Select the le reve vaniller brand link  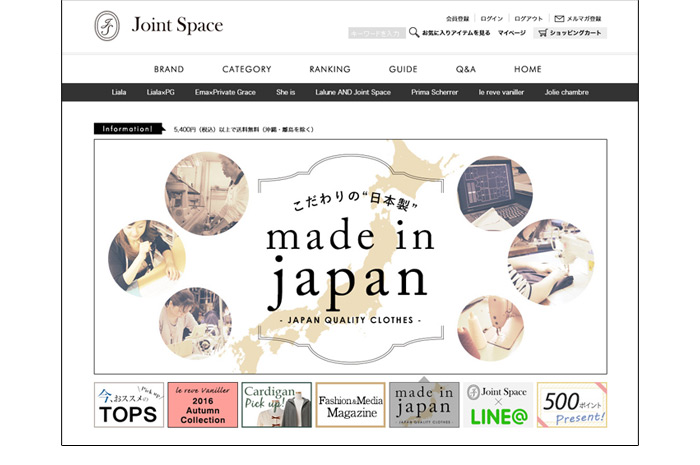pyautogui.click(x=501, y=92)
